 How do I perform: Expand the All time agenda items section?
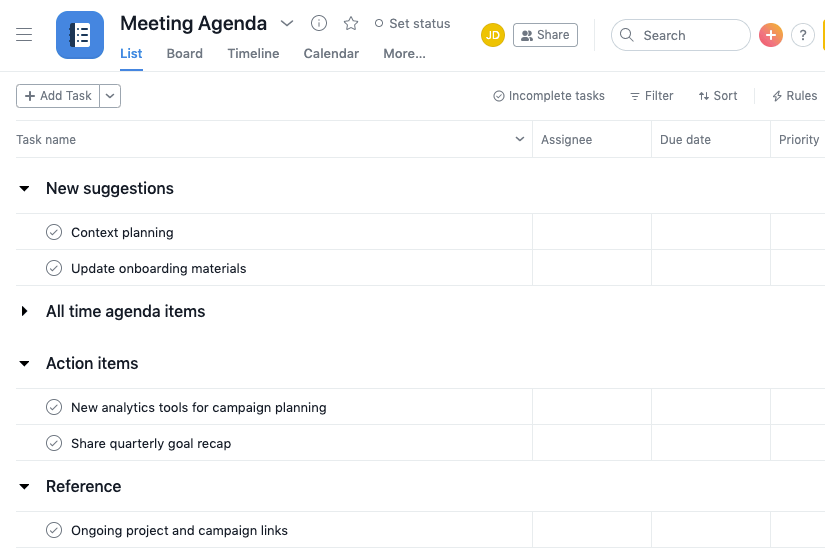coord(25,312)
